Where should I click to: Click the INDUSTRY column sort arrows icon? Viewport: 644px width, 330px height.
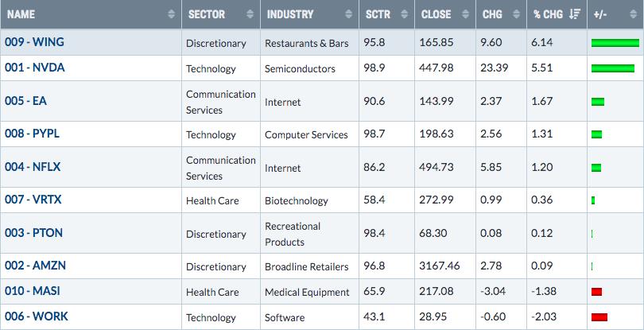click(348, 14)
